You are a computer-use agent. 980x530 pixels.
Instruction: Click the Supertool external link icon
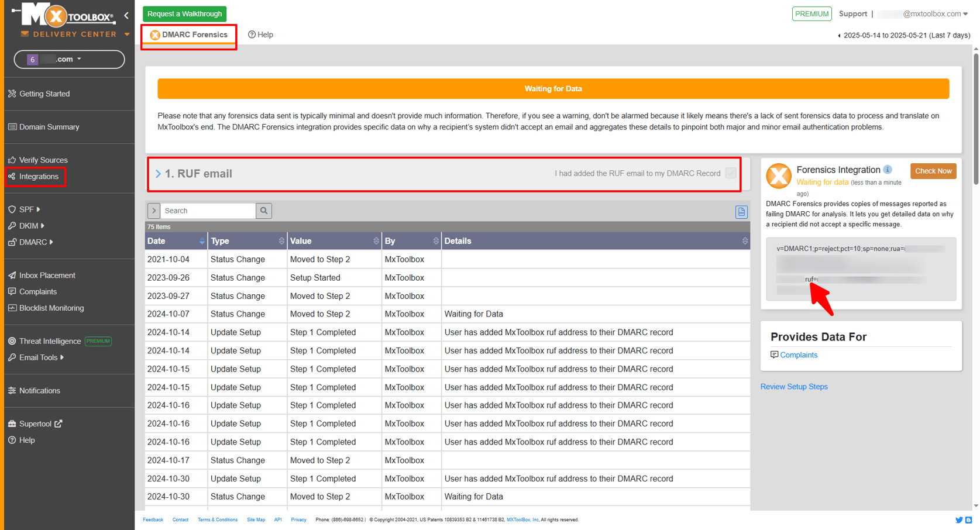coord(59,424)
